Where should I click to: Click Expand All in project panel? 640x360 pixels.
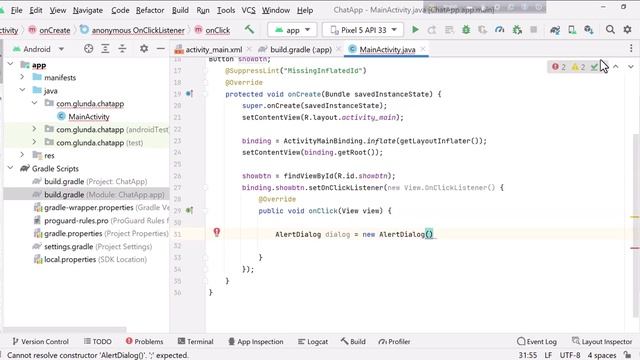(x=105, y=49)
